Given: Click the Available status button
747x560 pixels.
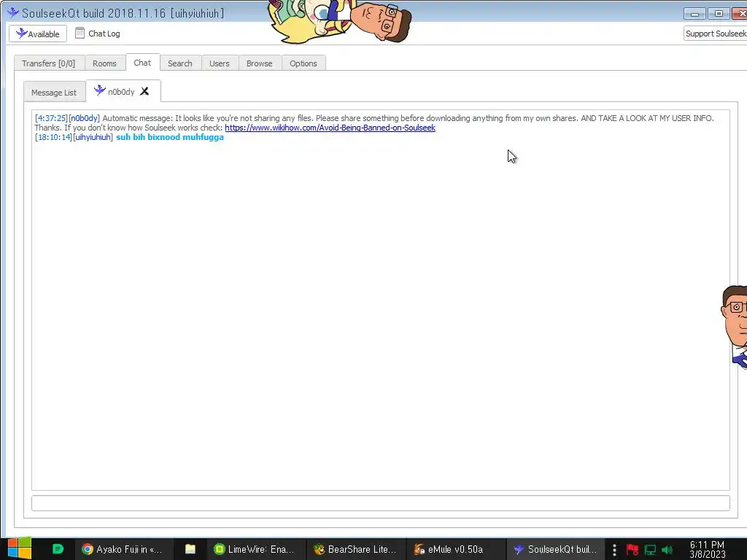Looking at the screenshot, I should (38, 34).
